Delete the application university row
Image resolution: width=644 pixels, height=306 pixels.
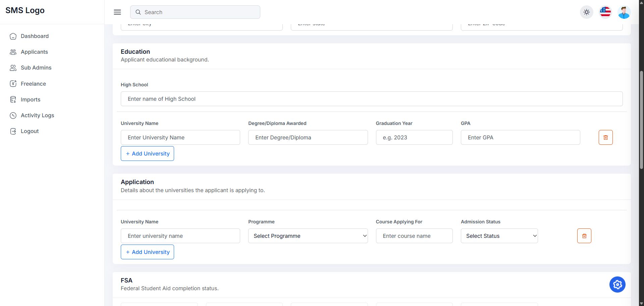click(584, 236)
